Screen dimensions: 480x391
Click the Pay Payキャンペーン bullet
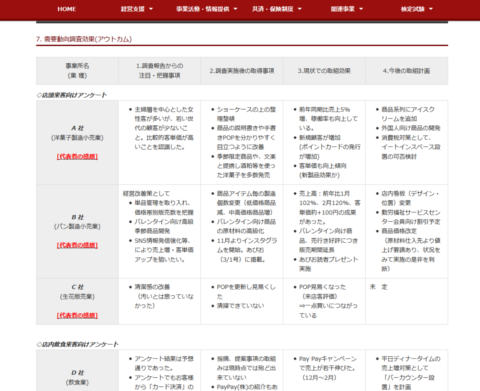click(x=328, y=368)
